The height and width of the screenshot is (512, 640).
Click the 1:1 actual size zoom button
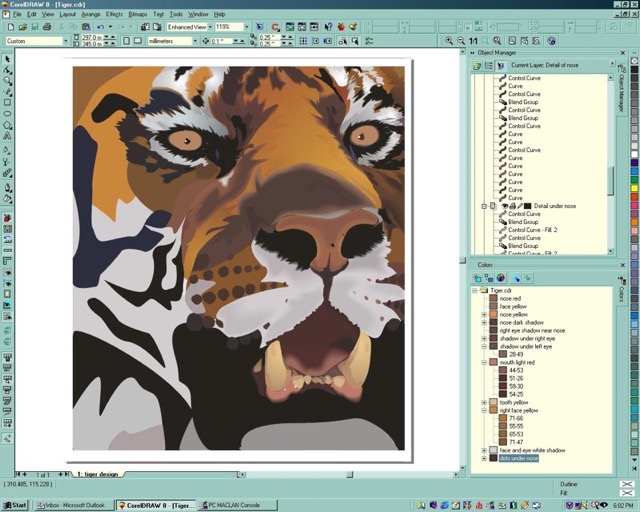[x=473, y=41]
